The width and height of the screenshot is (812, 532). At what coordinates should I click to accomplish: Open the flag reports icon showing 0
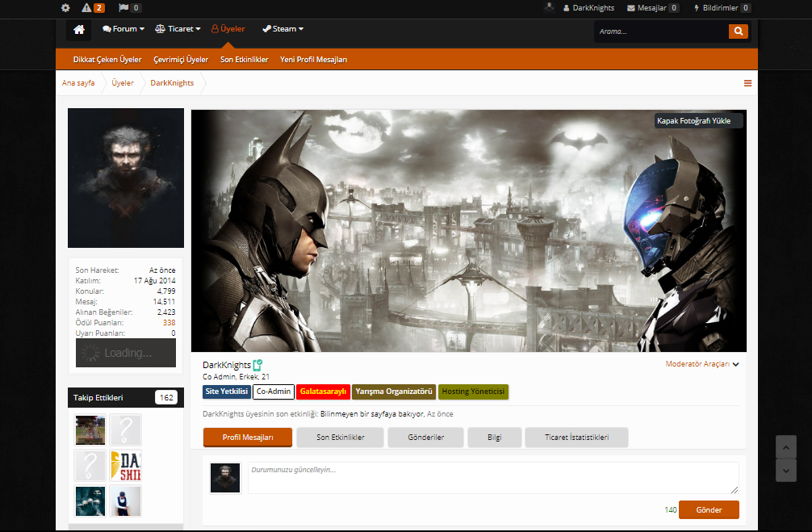pos(129,8)
